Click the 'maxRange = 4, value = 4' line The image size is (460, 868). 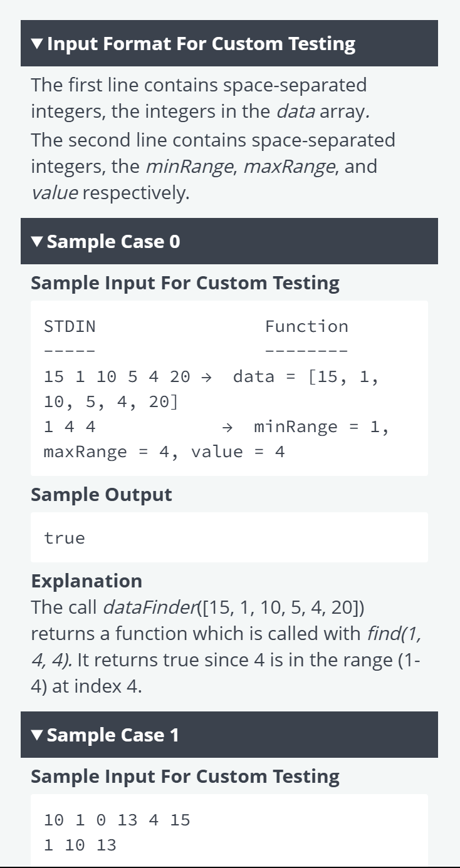click(x=164, y=452)
